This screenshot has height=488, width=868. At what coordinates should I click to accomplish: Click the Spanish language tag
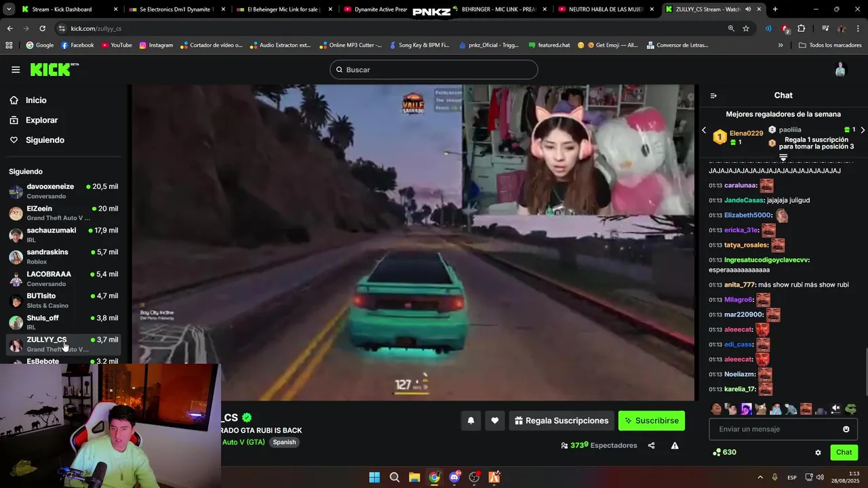tap(284, 442)
